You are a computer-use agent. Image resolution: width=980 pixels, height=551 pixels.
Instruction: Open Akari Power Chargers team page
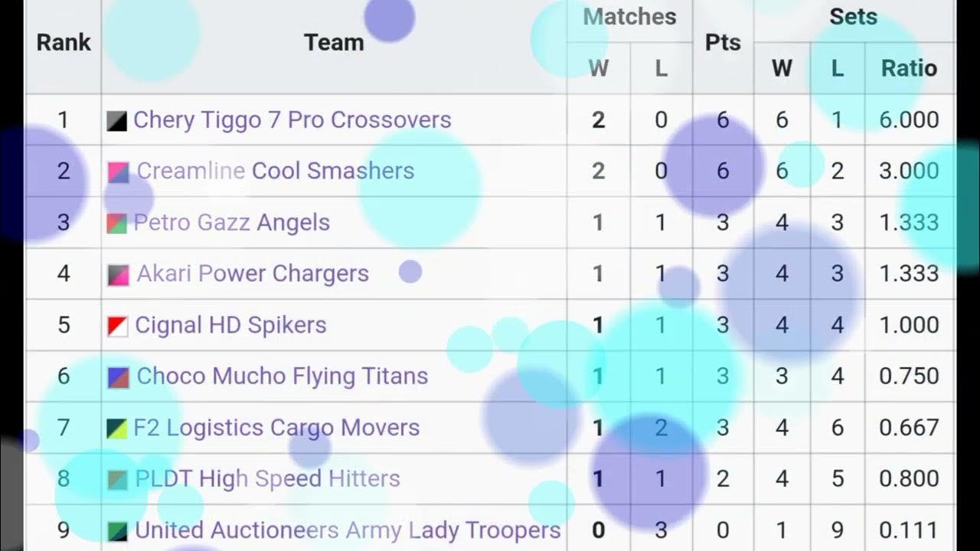pos(253,274)
